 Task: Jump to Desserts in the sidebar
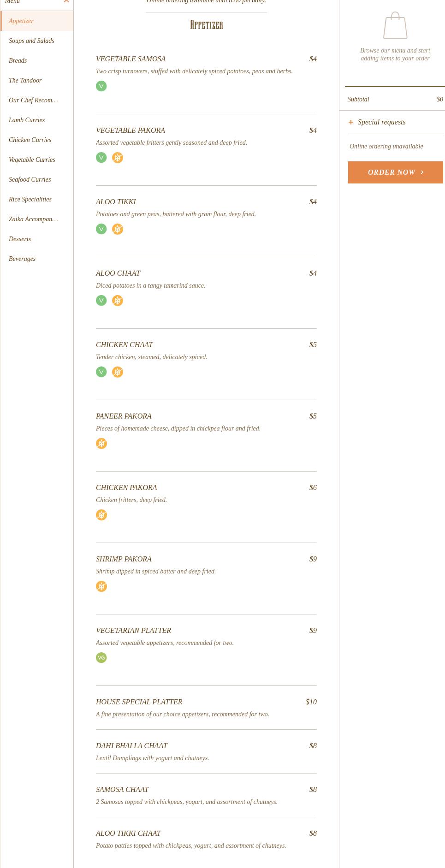point(20,239)
